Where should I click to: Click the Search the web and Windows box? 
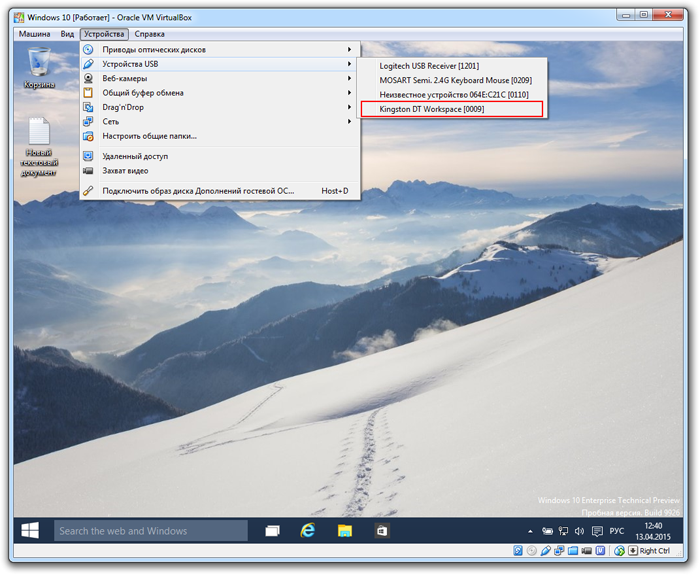pos(151,531)
